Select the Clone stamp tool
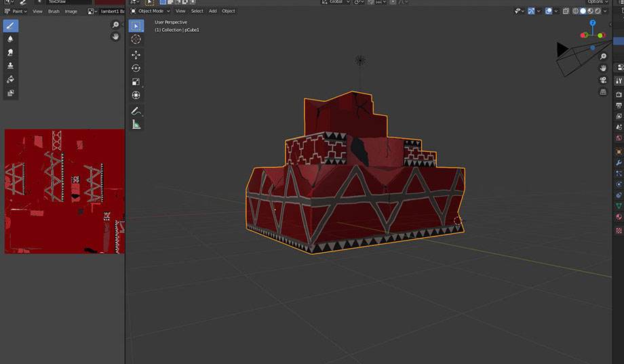 point(11,66)
